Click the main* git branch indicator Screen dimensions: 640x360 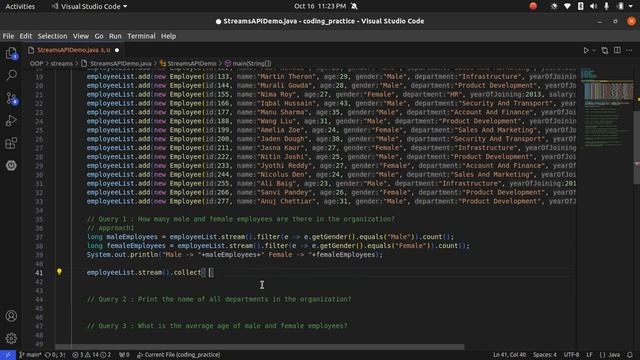tap(30, 355)
